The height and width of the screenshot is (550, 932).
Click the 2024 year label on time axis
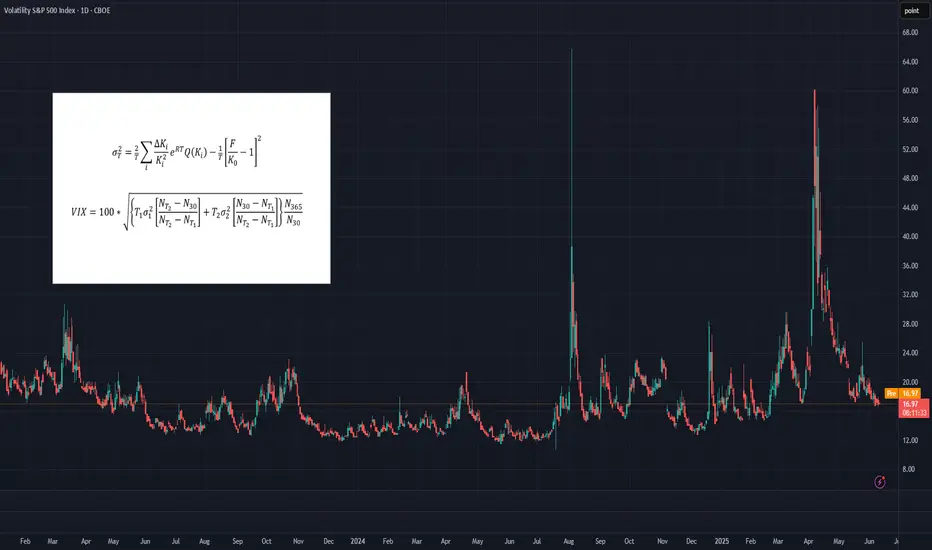(358, 542)
